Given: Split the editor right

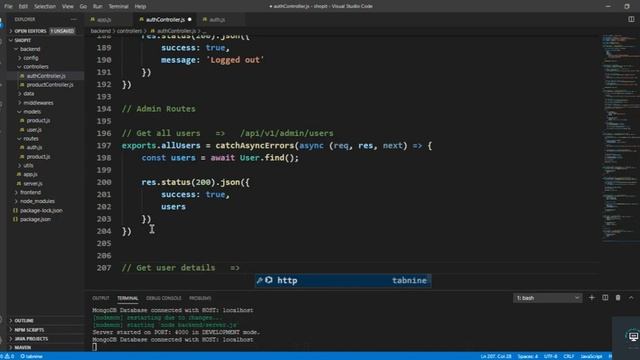Looking at the screenshot, I should coord(631,19).
